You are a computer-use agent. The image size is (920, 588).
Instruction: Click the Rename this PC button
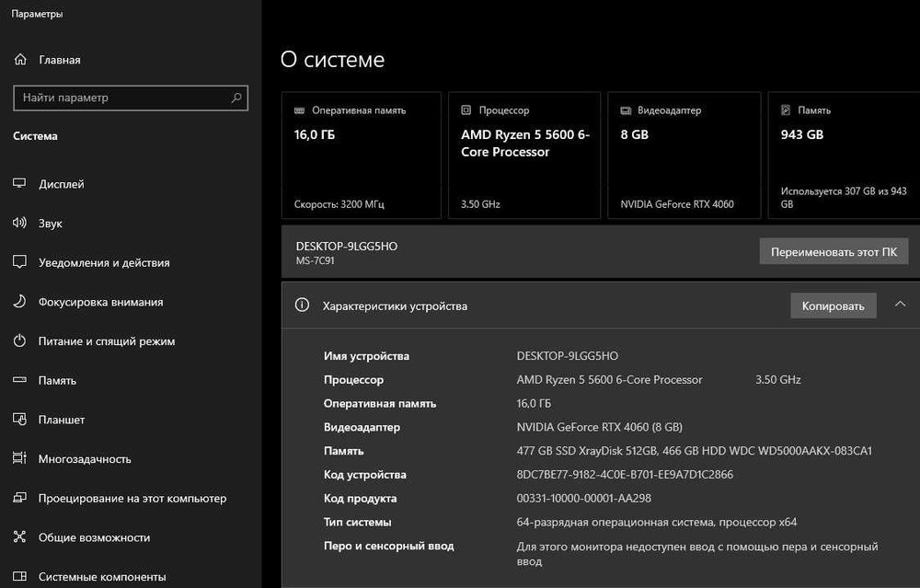click(x=834, y=252)
